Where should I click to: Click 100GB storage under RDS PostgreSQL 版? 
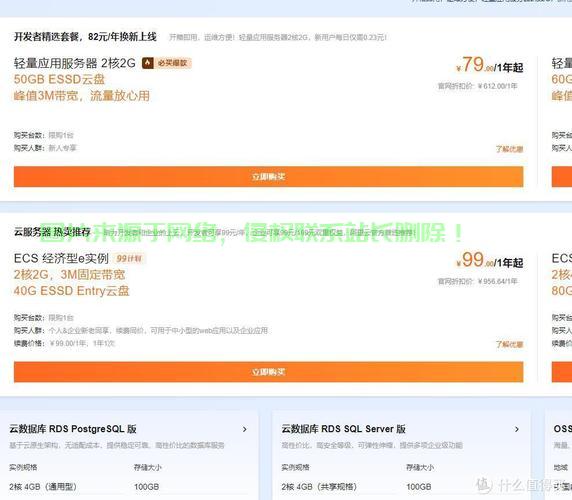[x=146, y=487]
